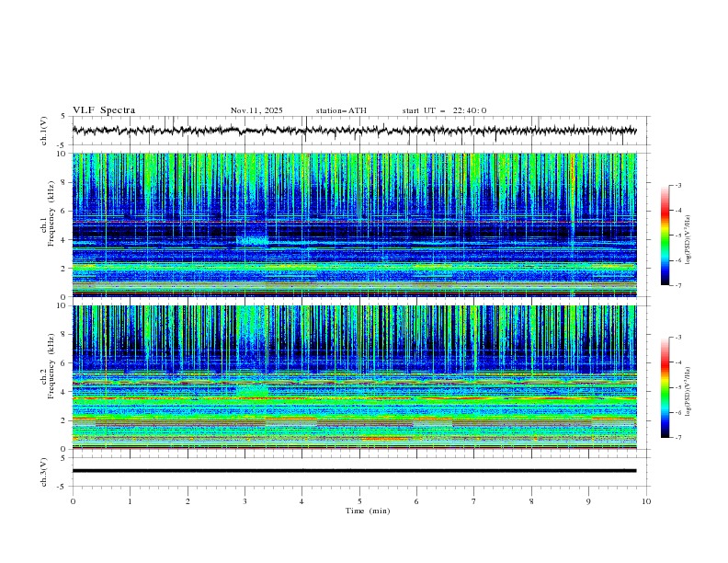The image size is (728, 563).
Task: Click the 8 minute tick label
Action: tap(531, 501)
